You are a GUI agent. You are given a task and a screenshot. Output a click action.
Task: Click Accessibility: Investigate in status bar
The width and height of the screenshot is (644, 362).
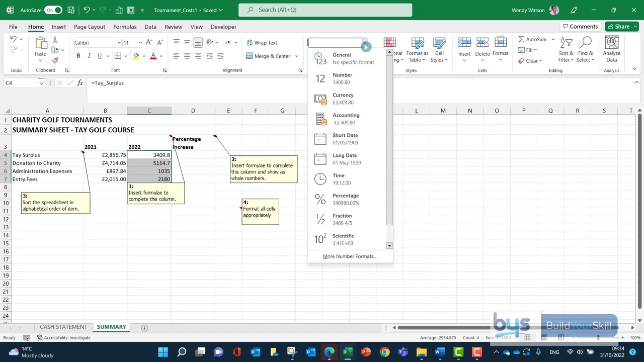click(63, 338)
